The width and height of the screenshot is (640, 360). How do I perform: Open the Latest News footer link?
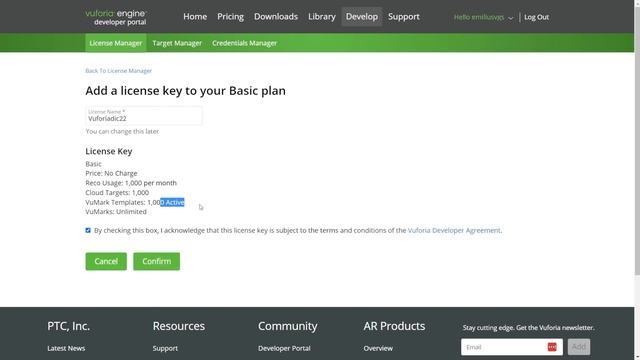(66, 348)
